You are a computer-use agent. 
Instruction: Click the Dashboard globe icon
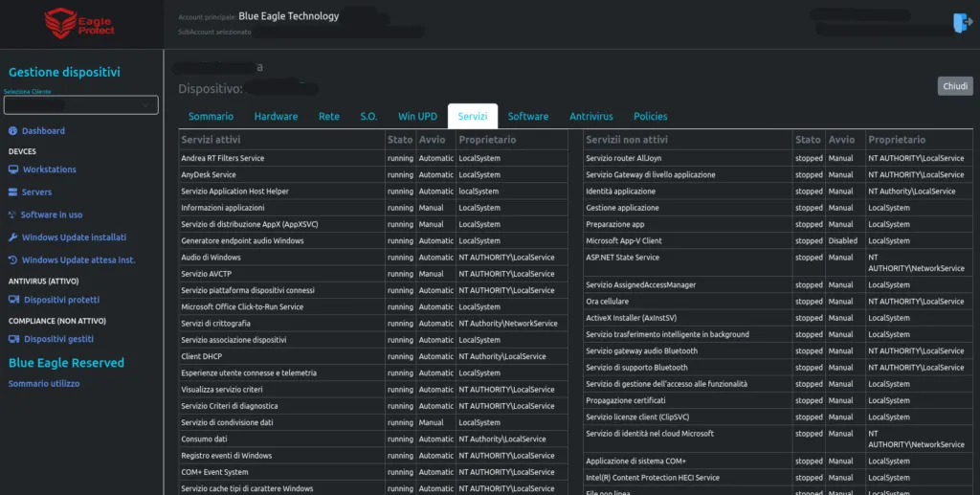pos(13,130)
